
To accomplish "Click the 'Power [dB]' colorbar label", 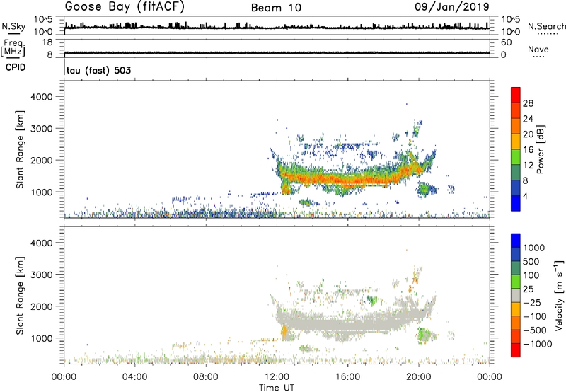I will [x=541, y=149].
